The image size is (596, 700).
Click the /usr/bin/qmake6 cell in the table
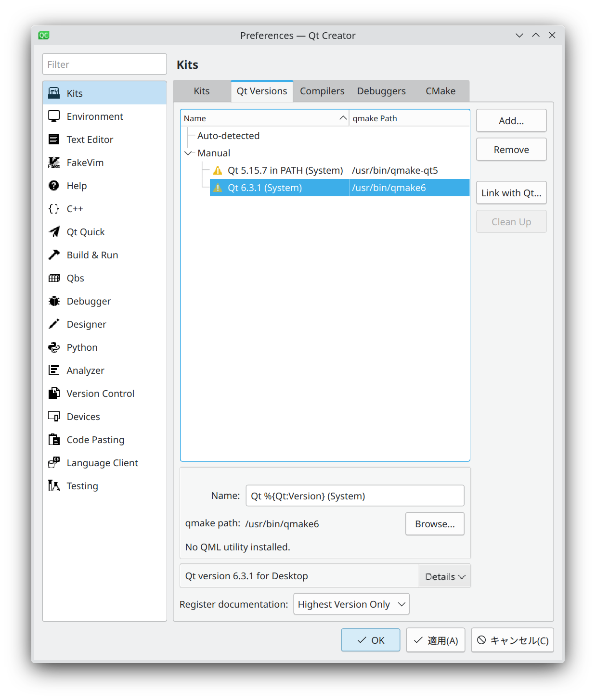tap(389, 188)
